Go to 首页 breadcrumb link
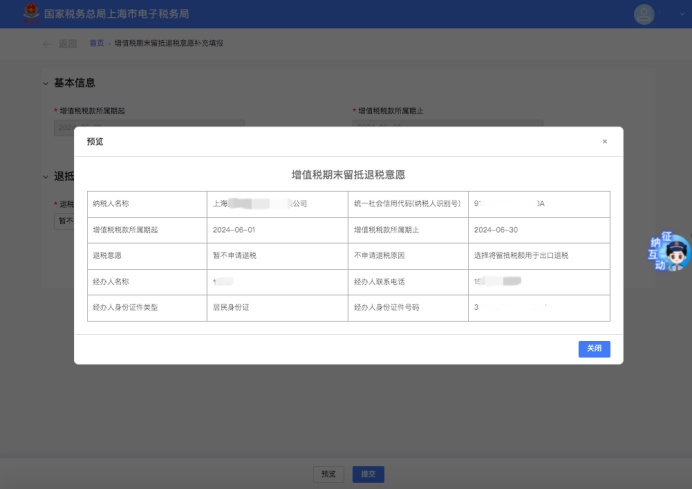This screenshot has height=489, width=692. [97, 44]
